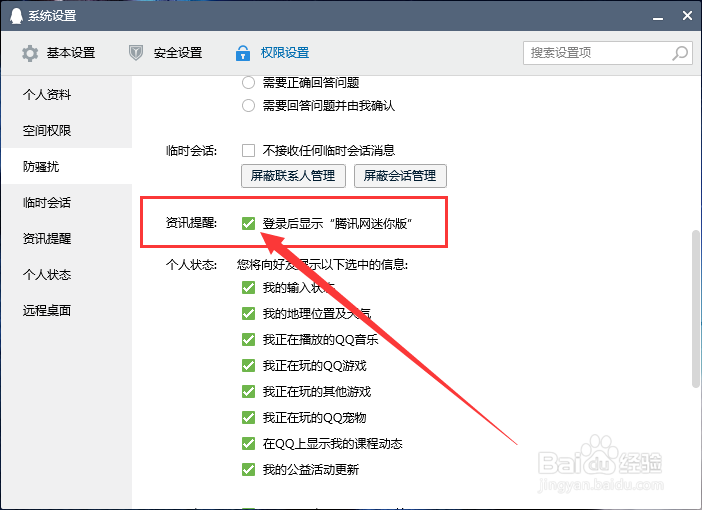Image resolution: width=702 pixels, height=510 pixels.
Task: Minimize the 系统设置 window
Action: point(658,16)
